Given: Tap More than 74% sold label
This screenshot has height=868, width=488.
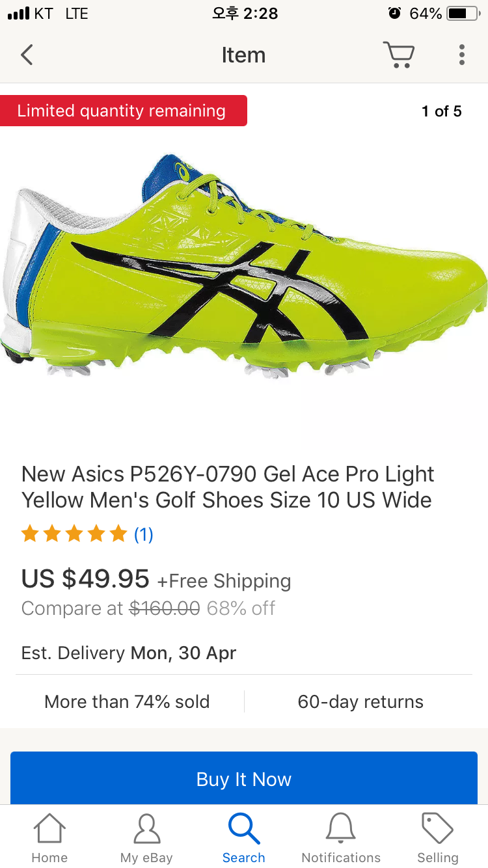Looking at the screenshot, I should [127, 701].
